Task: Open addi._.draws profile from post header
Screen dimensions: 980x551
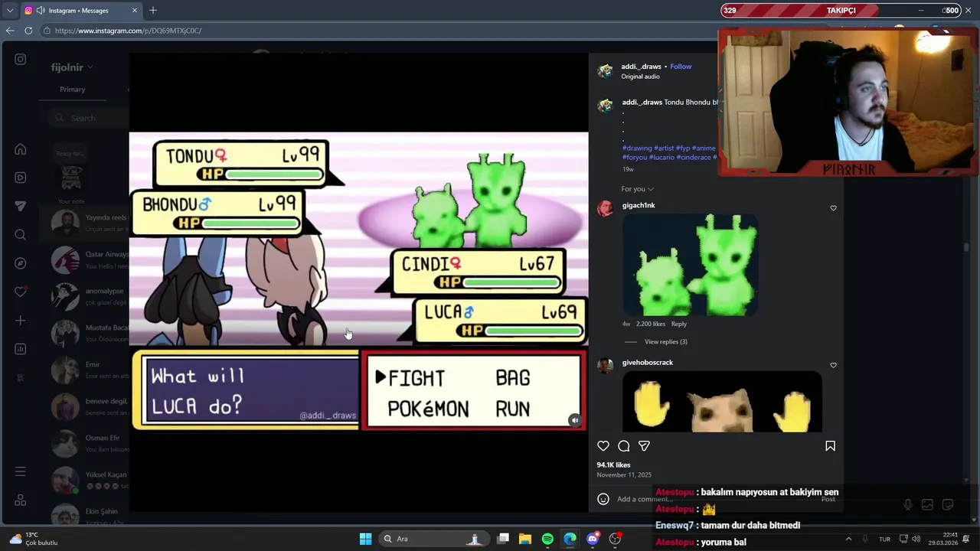Action: (641, 67)
